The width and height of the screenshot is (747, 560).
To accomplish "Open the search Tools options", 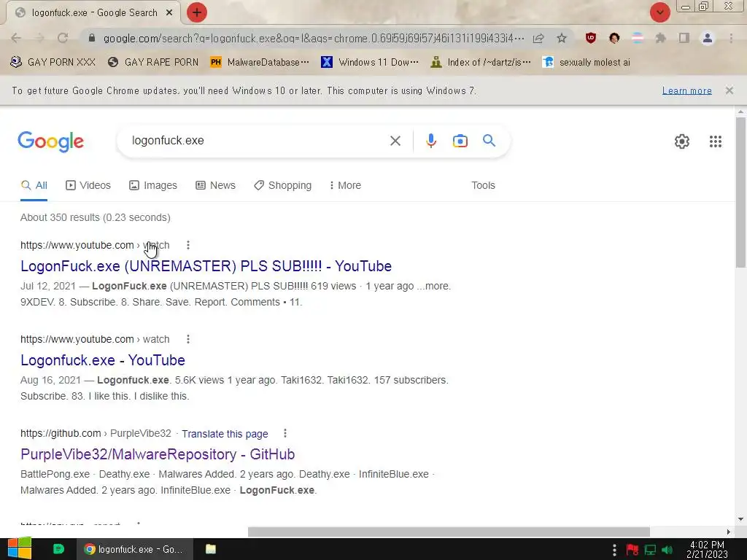I will coord(483,185).
